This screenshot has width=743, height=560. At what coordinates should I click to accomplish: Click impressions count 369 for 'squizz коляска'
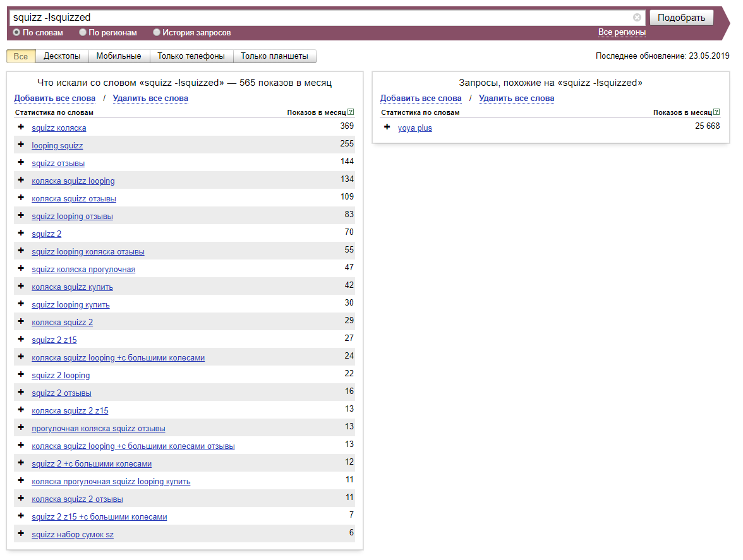[x=347, y=126]
